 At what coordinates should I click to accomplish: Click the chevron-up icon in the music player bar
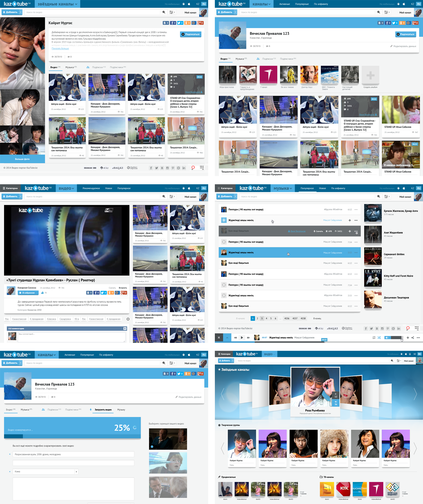click(x=227, y=338)
